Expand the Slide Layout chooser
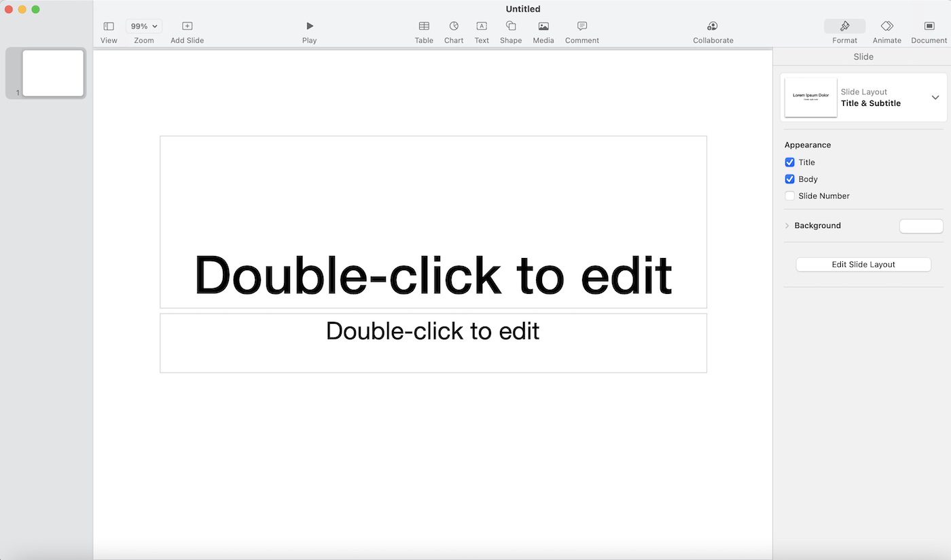The image size is (951, 560). coord(935,98)
